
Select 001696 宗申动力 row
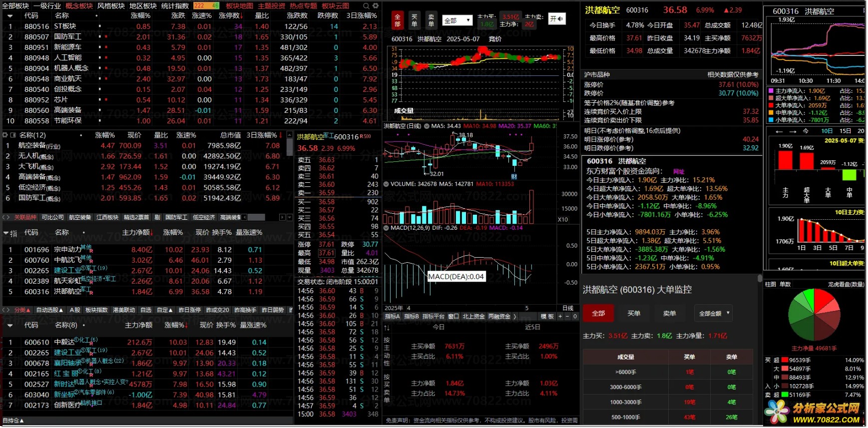point(148,250)
